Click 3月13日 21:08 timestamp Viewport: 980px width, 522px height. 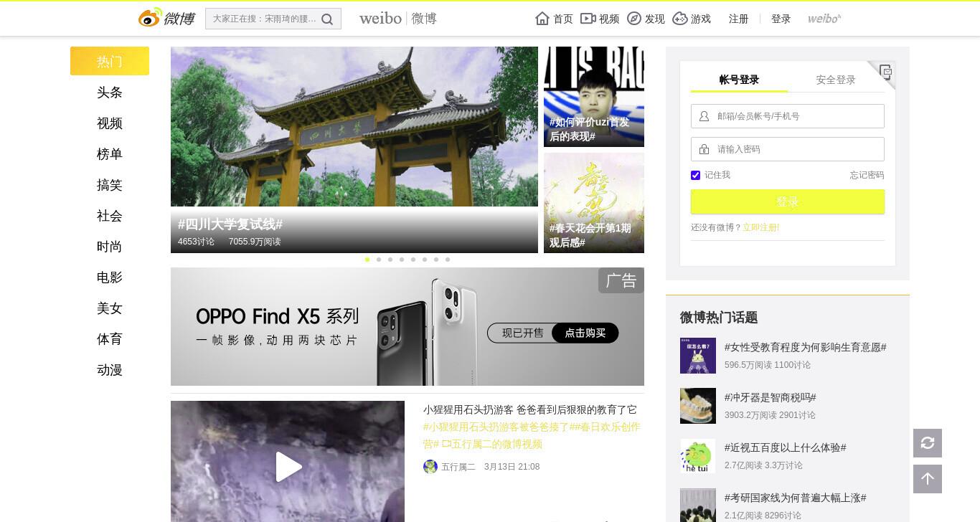click(x=512, y=467)
